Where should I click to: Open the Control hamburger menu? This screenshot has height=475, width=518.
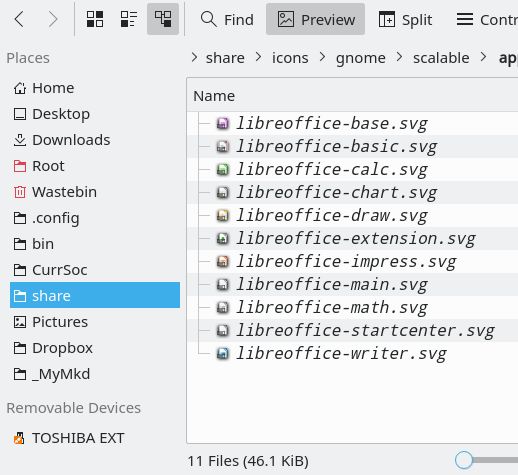486,19
